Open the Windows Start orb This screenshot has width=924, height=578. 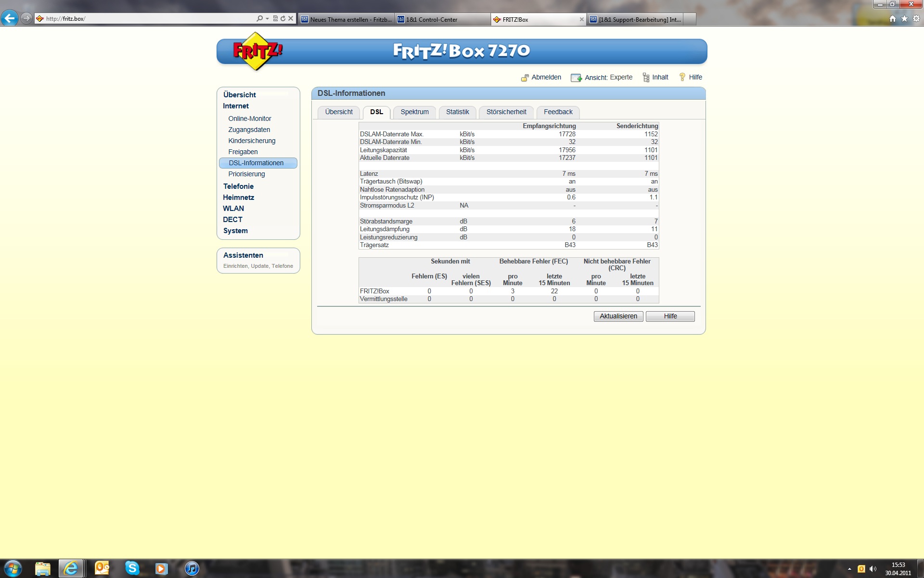point(13,568)
